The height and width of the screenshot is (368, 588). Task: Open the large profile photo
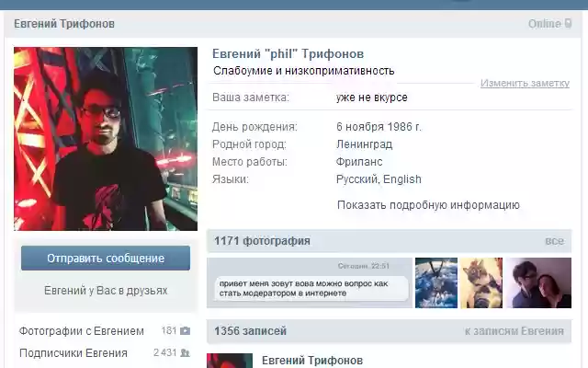click(106, 139)
